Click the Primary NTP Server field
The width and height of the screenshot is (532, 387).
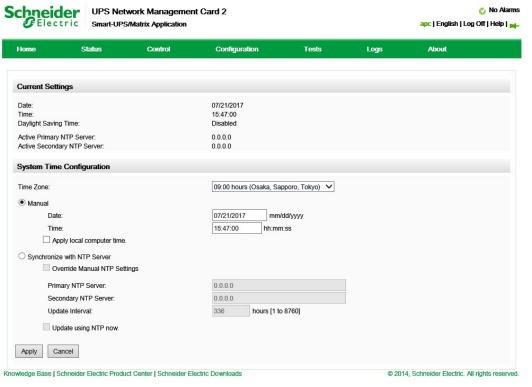(279, 285)
